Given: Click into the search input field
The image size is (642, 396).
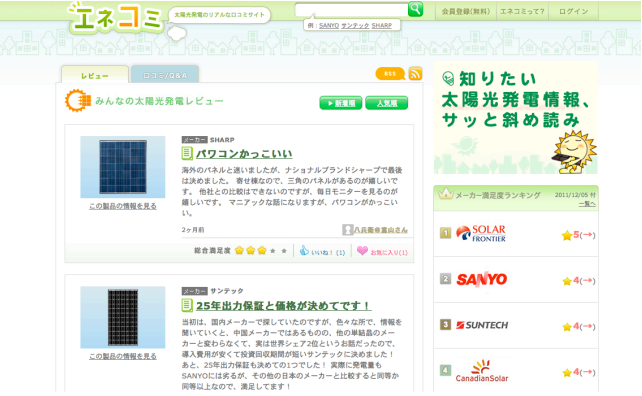Looking at the screenshot, I should coord(351,9).
